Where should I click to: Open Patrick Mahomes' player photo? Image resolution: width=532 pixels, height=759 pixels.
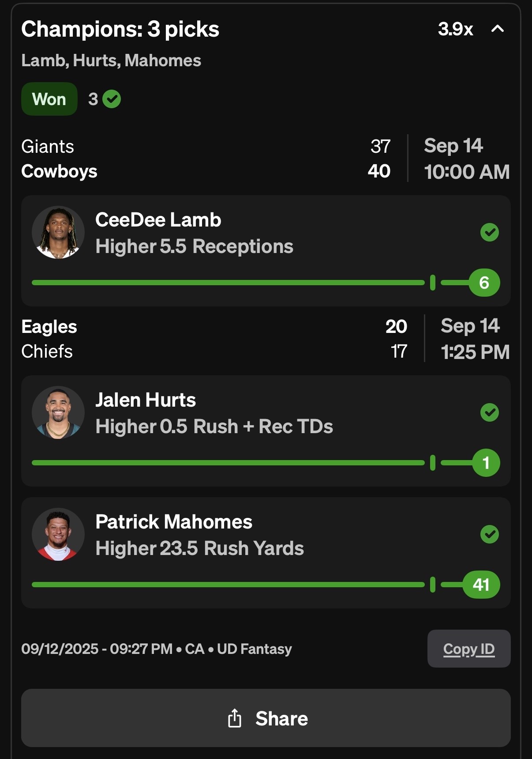click(x=58, y=534)
